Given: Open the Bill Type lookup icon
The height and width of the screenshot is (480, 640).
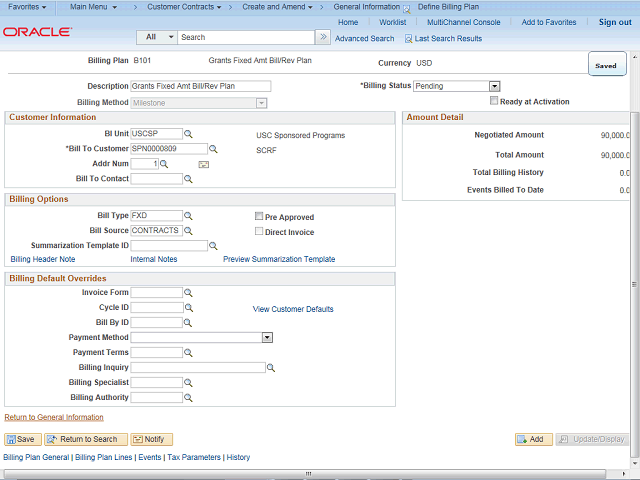Looking at the screenshot, I should 188,216.
